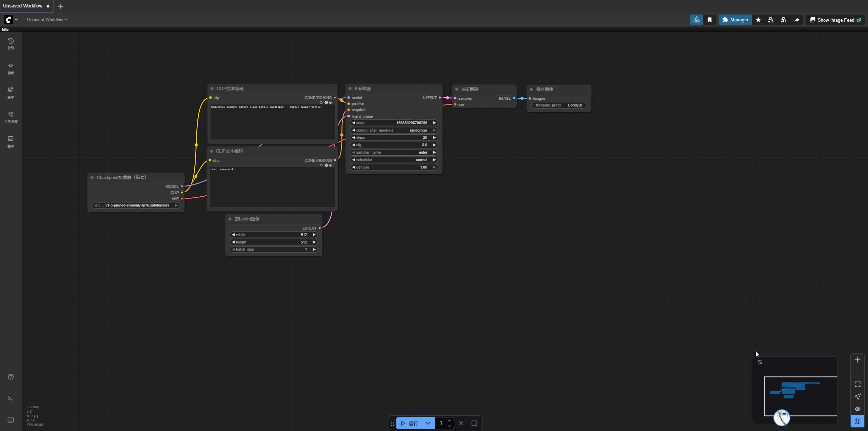The height and width of the screenshot is (431, 868).
Task: Click the Manager button
Action: (735, 20)
